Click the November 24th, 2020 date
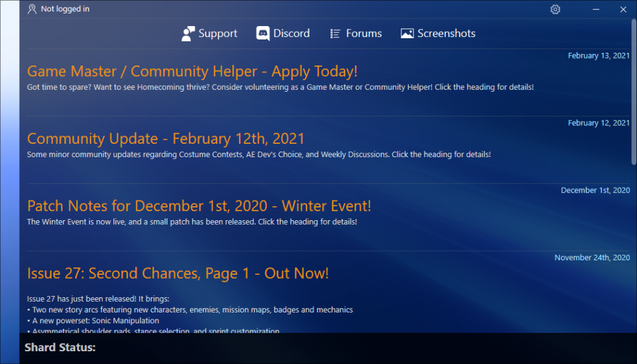The width and height of the screenshot is (637, 364). coord(592,258)
